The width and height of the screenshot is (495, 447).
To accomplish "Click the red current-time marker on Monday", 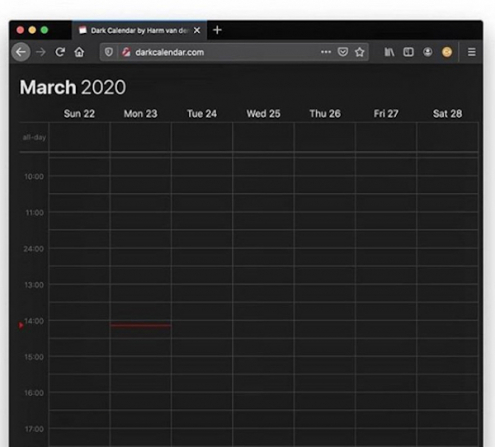I will point(141,325).
